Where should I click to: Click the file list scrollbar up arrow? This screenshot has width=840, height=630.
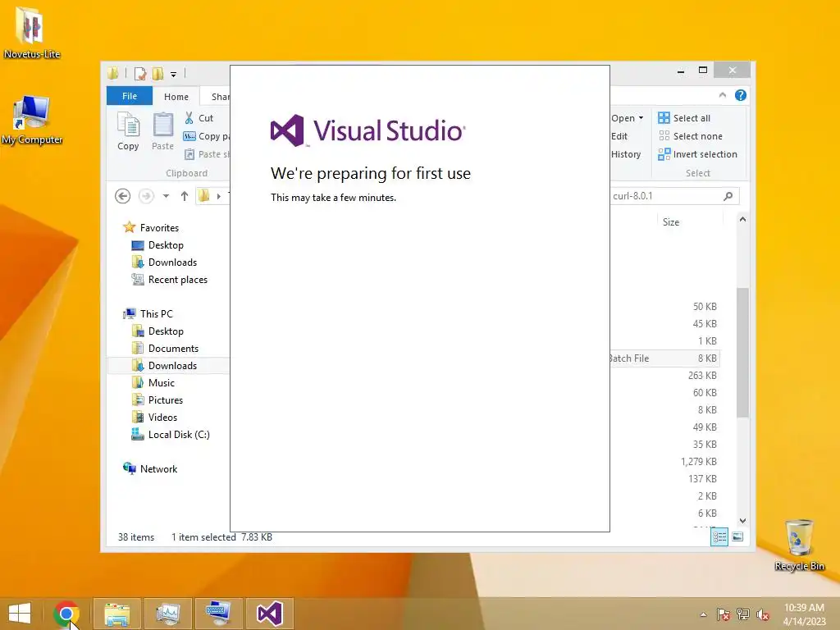pyautogui.click(x=742, y=219)
